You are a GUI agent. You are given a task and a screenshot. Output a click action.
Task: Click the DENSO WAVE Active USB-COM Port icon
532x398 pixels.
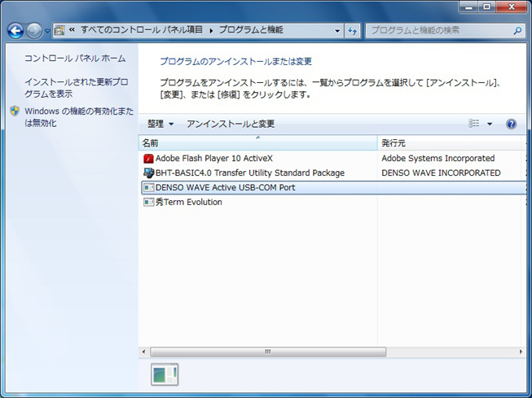[148, 188]
